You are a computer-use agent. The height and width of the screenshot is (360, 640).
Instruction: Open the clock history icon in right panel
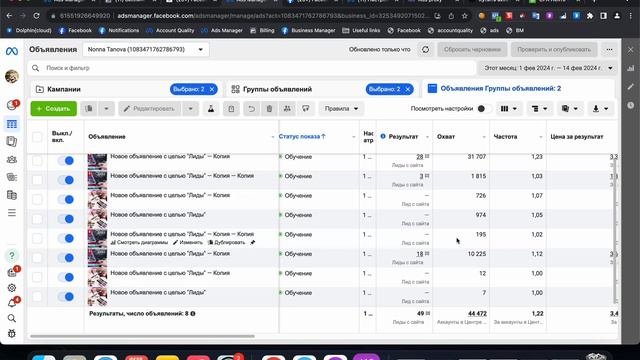coord(631,105)
